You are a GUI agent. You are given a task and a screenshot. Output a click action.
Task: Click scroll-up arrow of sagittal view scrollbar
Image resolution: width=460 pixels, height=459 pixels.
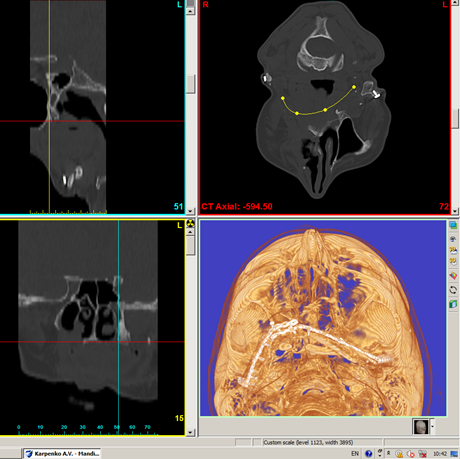(x=190, y=11)
